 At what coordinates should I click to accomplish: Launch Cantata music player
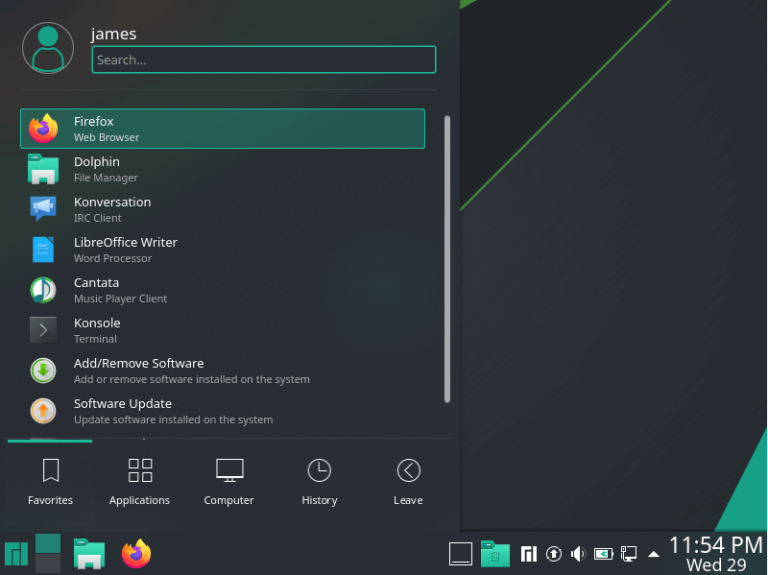[222, 290]
